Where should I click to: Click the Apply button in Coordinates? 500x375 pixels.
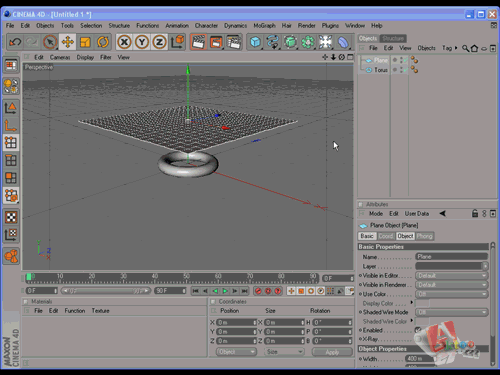click(332, 352)
